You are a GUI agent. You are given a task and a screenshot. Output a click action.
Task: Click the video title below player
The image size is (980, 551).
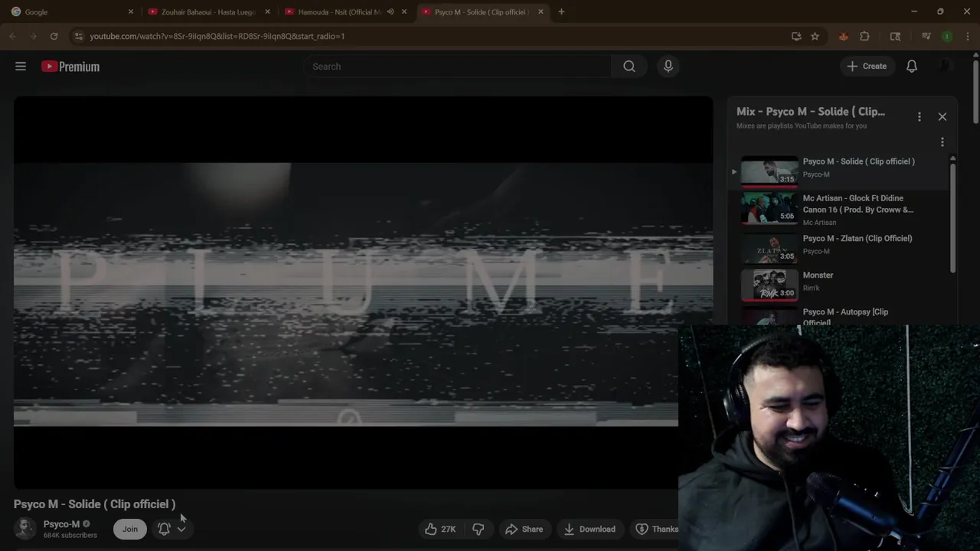94,504
